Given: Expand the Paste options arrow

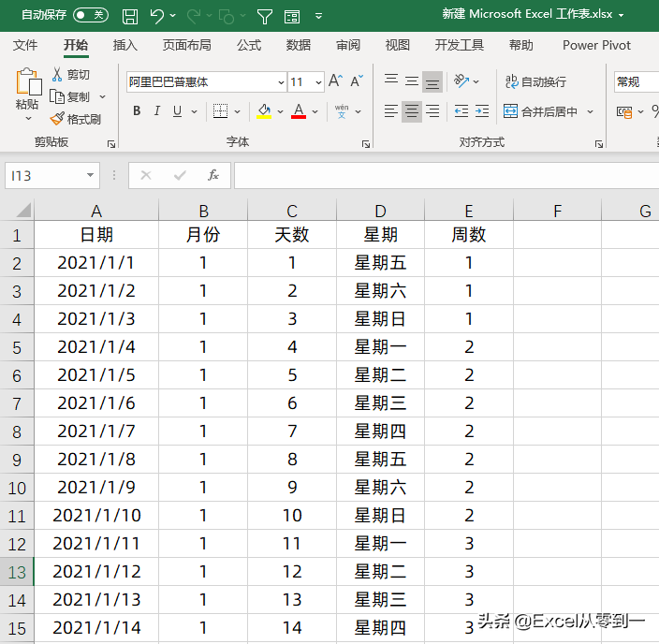Looking at the screenshot, I should click(29, 119).
